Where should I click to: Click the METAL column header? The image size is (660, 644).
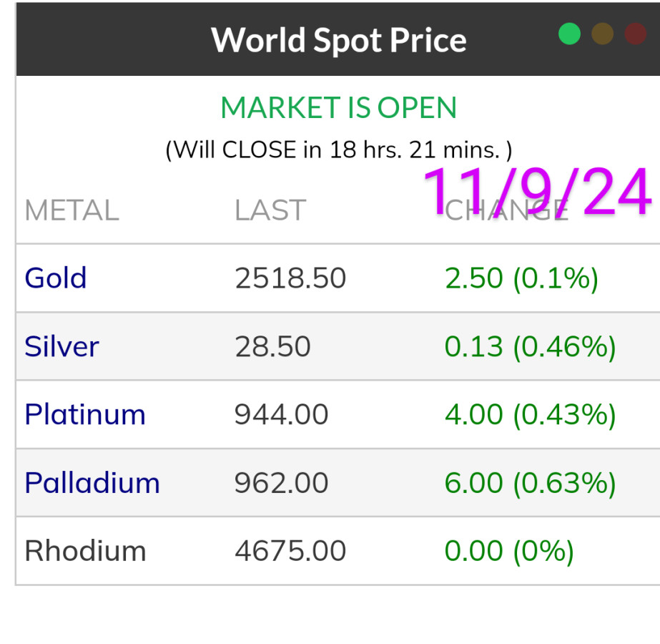[x=72, y=210]
